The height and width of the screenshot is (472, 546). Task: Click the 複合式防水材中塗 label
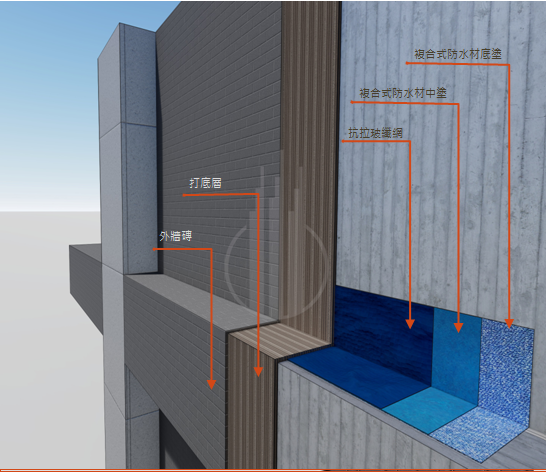[x=403, y=93]
